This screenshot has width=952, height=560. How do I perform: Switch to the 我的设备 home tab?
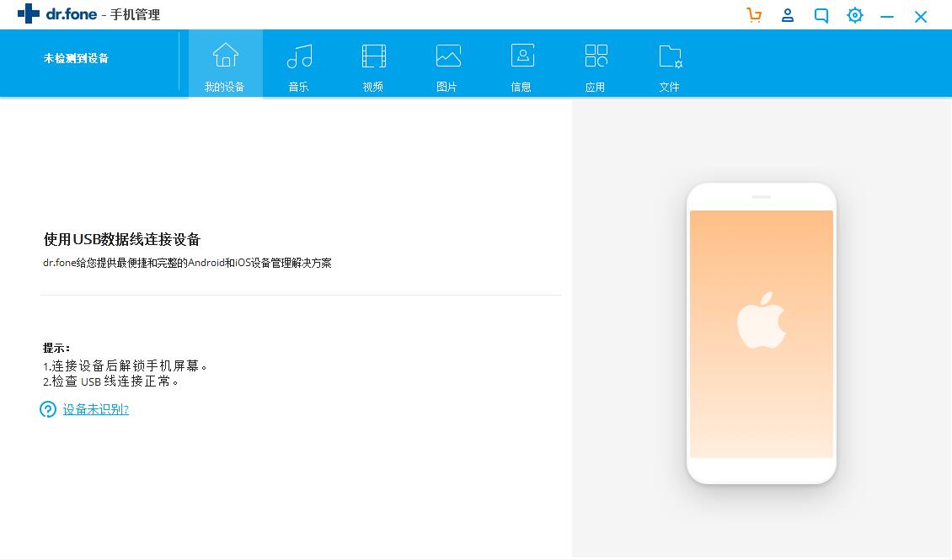coord(225,64)
